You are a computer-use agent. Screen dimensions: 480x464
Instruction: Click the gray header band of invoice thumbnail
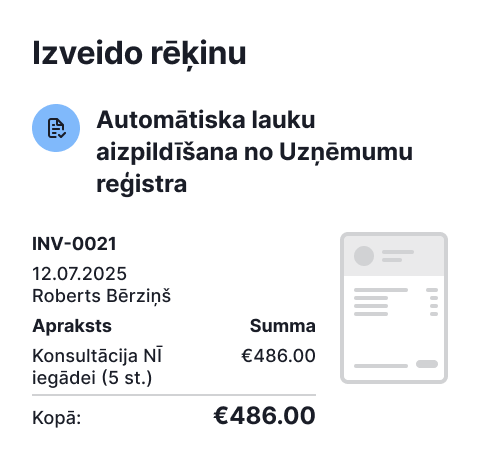point(394,256)
